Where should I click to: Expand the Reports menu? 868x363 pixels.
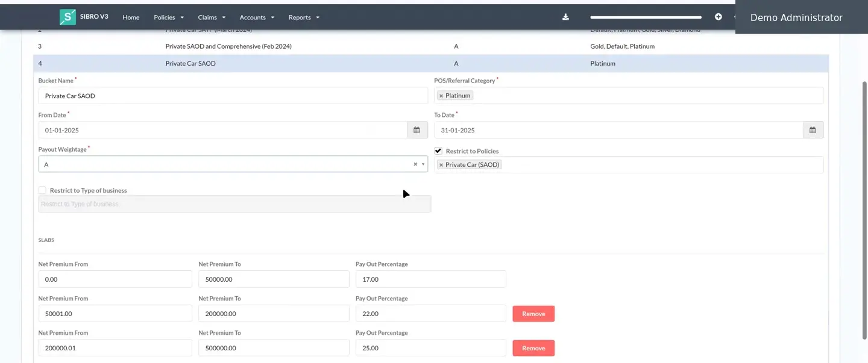pyautogui.click(x=304, y=17)
